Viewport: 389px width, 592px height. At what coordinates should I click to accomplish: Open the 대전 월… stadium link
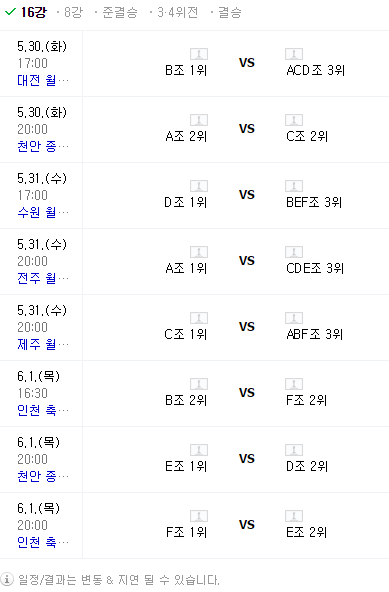43,80
